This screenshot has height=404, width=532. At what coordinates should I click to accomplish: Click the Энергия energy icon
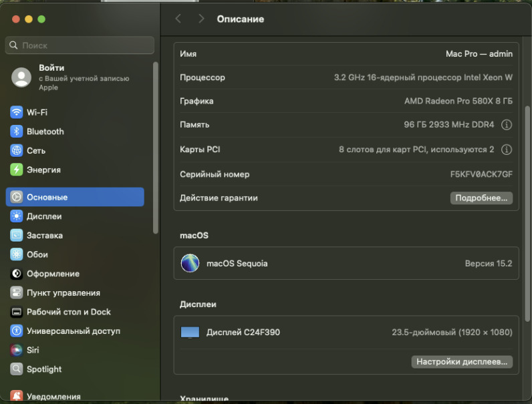tap(16, 170)
